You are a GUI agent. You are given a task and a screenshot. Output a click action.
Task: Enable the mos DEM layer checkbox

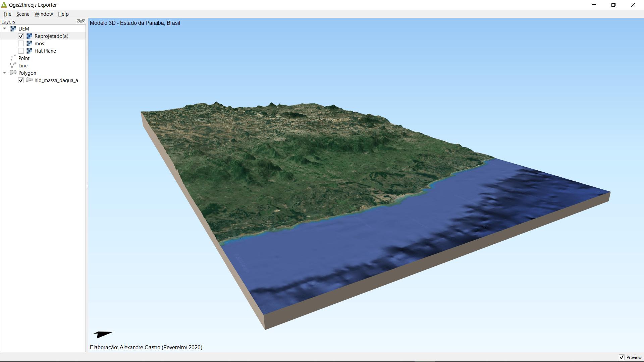click(21, 44)
